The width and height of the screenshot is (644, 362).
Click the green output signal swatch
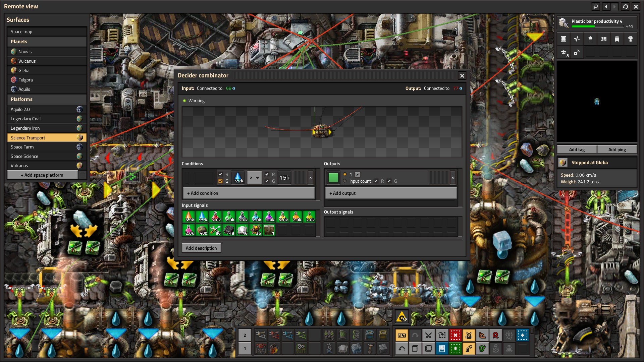click(333, 178)
